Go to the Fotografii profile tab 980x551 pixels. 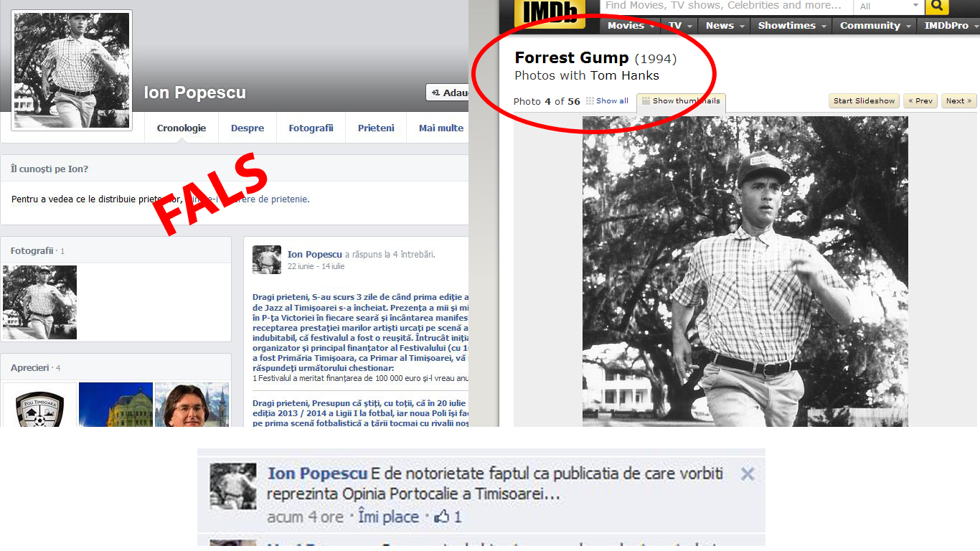click(x=311, y=128)
